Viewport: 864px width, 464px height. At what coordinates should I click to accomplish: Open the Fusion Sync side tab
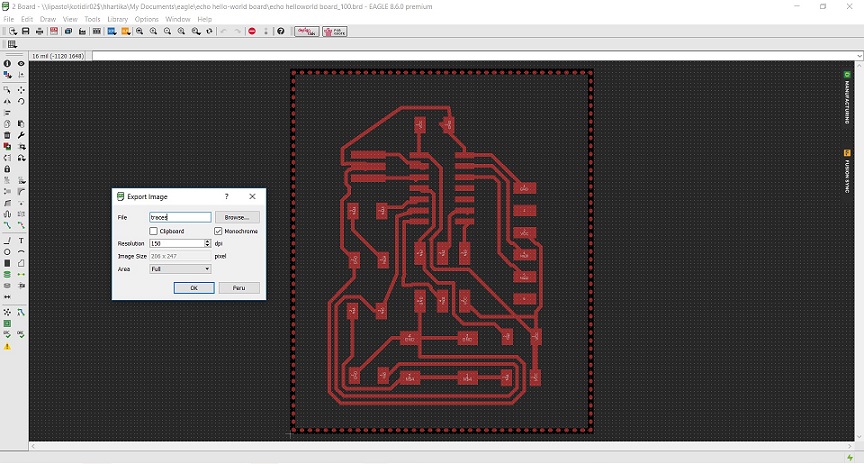(847, 171)
